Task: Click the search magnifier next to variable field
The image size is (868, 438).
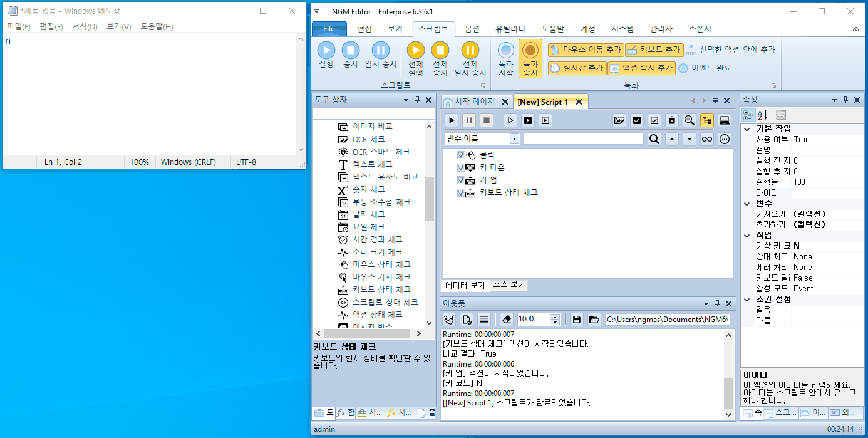Action: tap(654, 139)
